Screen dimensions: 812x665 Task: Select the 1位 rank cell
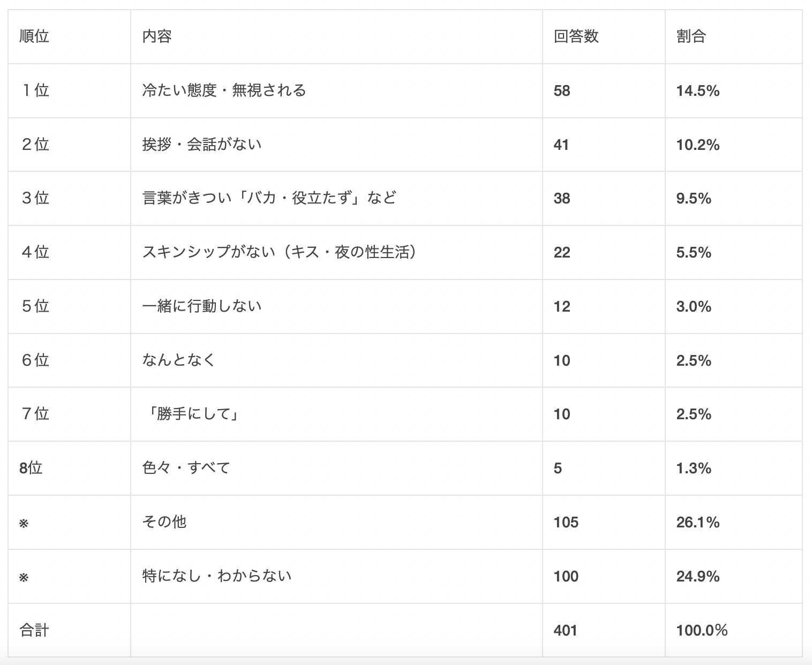pyautogui.click(x=35, y=90)
